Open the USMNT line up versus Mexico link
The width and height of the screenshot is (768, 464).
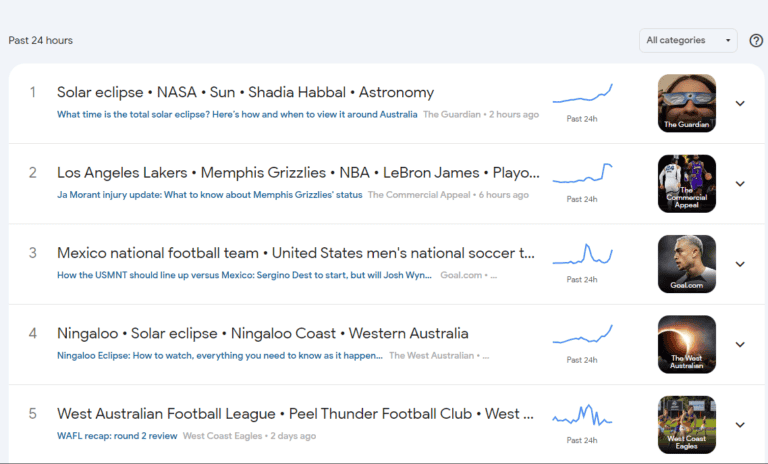(244, 275)
